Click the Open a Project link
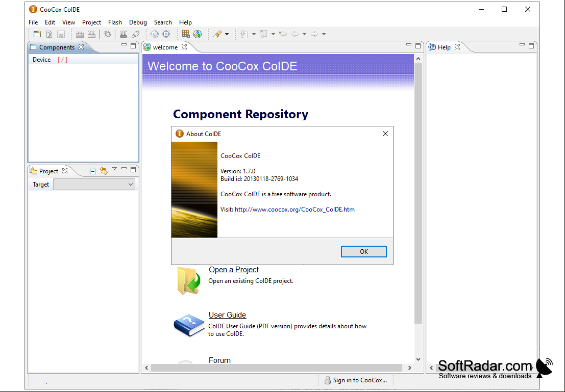 click(x=233, y=270)
